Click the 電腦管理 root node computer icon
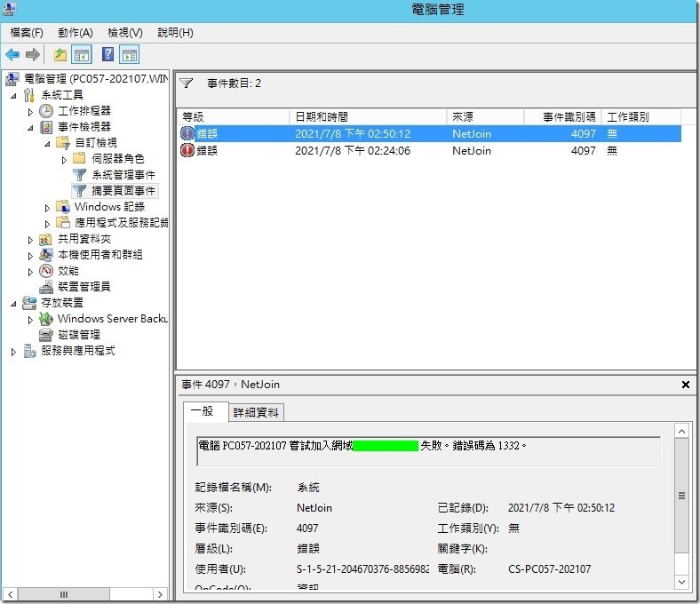Screen dimensions: 700x604 pos(12,79)
